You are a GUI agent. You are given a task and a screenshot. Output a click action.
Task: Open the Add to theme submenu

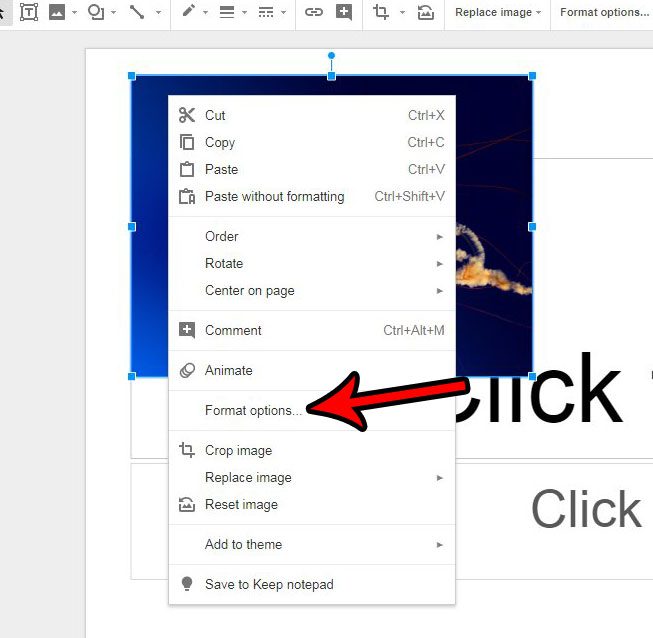pyautogui.click(x=312, y=545)
